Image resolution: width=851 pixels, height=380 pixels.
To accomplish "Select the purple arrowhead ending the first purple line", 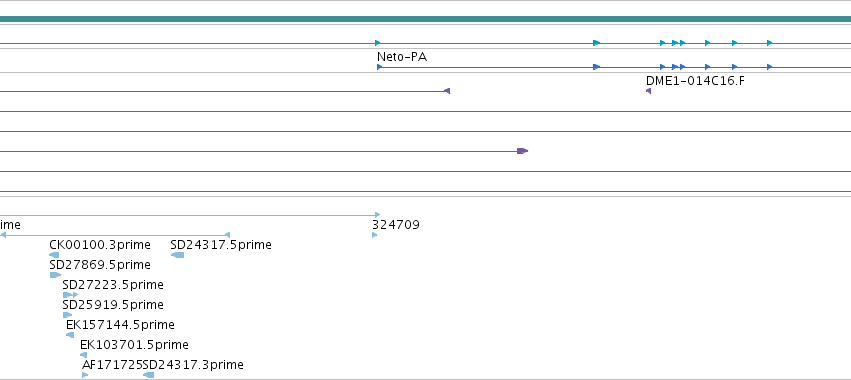I will 447,91.
